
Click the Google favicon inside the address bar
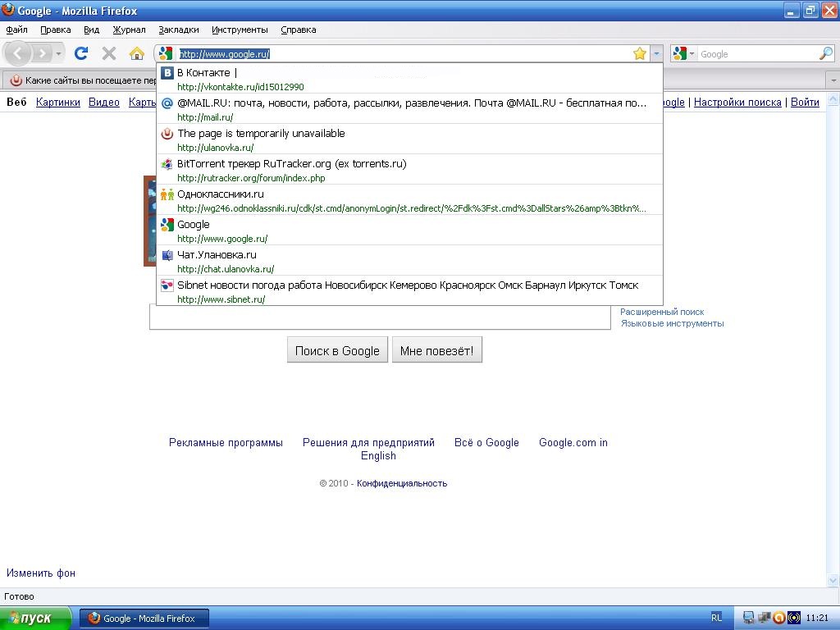[166, 52]
